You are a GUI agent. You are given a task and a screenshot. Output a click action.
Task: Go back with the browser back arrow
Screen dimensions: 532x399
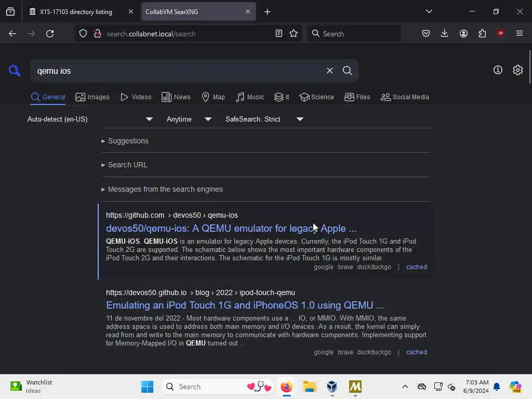pos(12,34)
